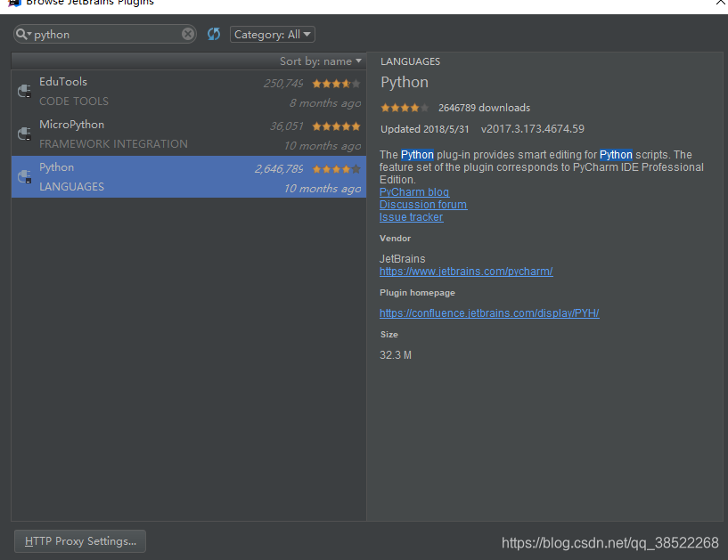Click the EduTools star rating
The width and height of the screenshot is (728, 560).
tap(336, 84)
